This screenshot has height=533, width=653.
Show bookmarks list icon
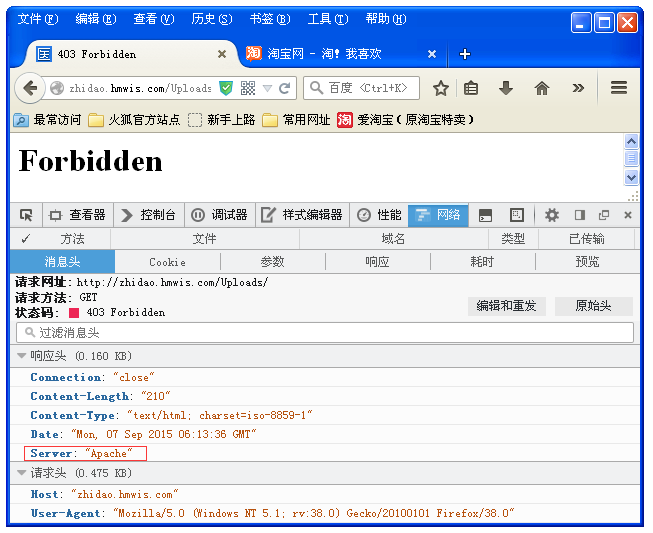pos(471,88)
